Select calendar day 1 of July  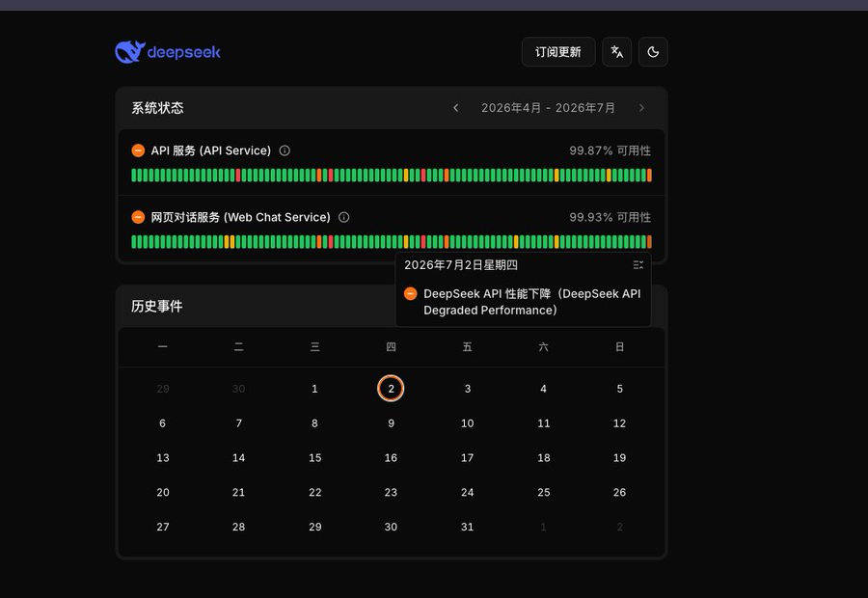point(314,389)
